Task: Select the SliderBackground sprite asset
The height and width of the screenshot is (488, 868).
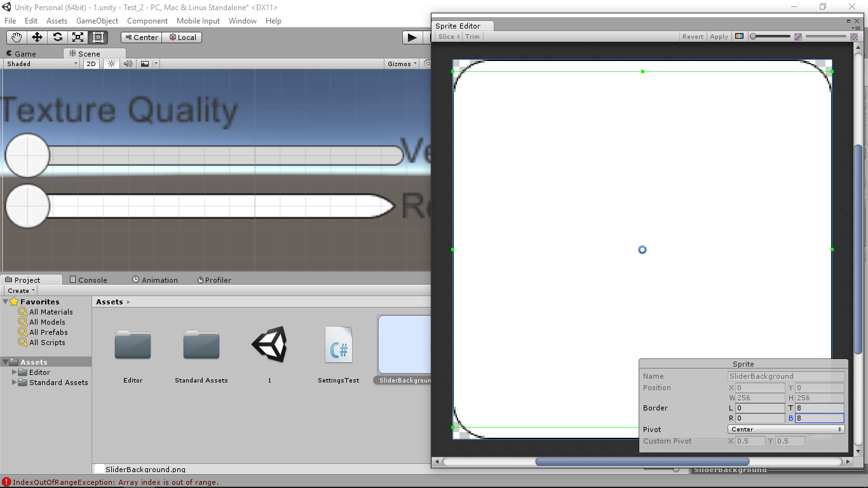Action: (405, 350)
